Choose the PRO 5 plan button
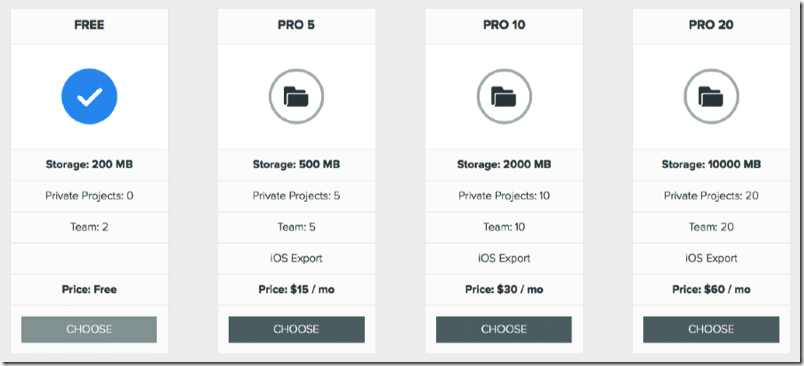This screenshot has width=804, height=366. pos(296,329)
